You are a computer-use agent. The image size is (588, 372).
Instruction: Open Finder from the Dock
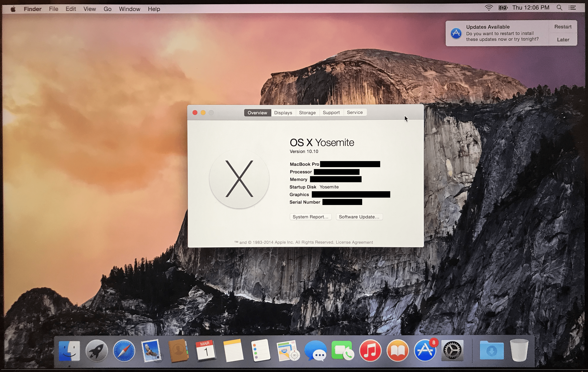(x=69, y=351)
